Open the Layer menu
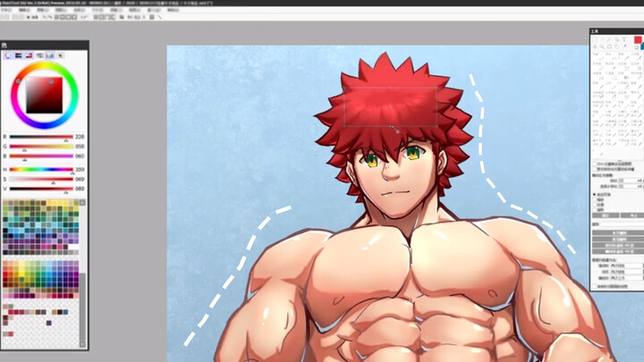Image resolution: width=644 pixels, height=362 pixels. click(61, 10)
